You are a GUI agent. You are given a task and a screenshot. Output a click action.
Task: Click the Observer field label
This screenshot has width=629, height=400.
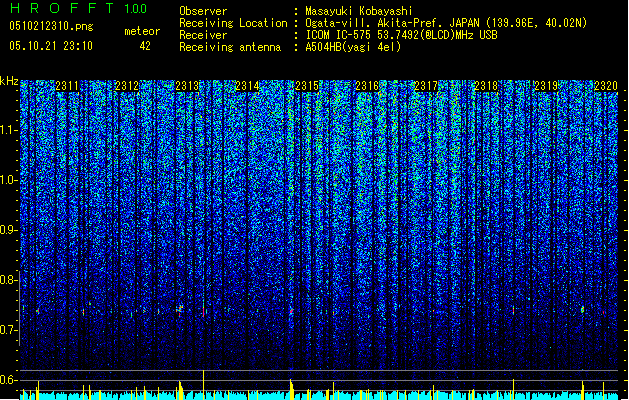pos(203,11)
